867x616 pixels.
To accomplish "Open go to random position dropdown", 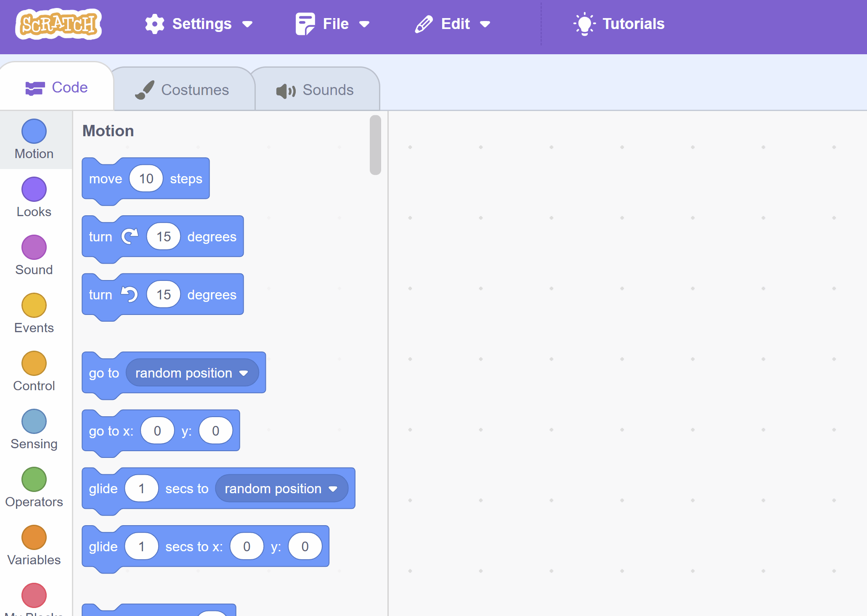I will click(x=192, y=373).
